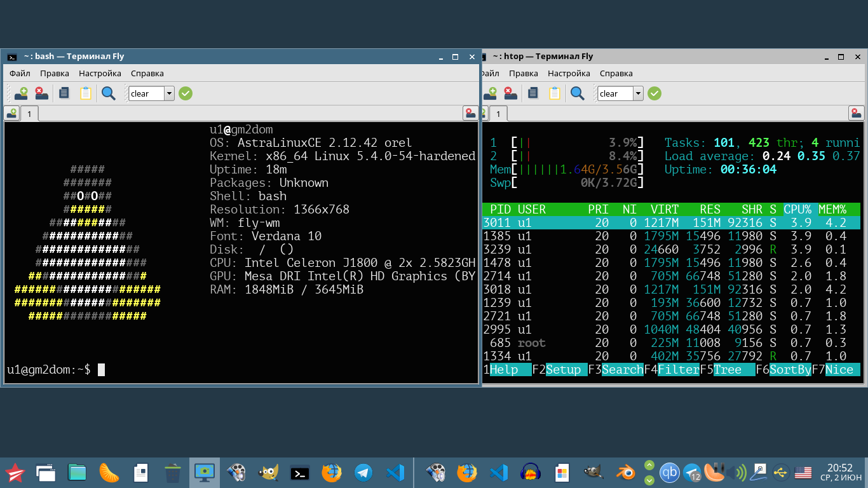The height and width of the screenshot is (488, 868).
Task: Expand the clear command dropdown arrow in the bash window
Action: [x=169, y=93]
